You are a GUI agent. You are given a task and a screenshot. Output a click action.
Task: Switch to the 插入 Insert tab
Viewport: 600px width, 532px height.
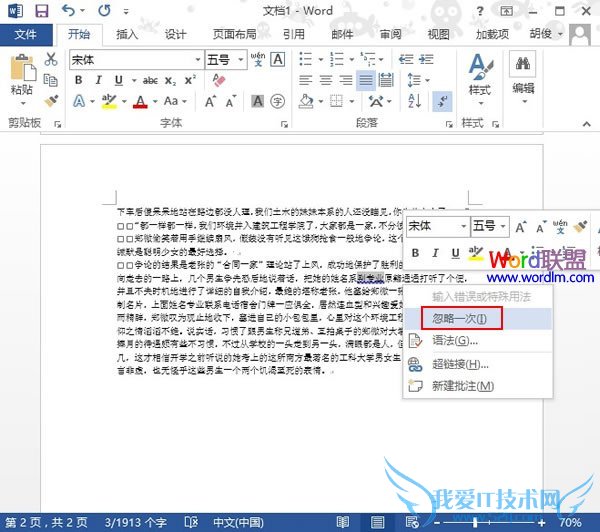point(127,35)
